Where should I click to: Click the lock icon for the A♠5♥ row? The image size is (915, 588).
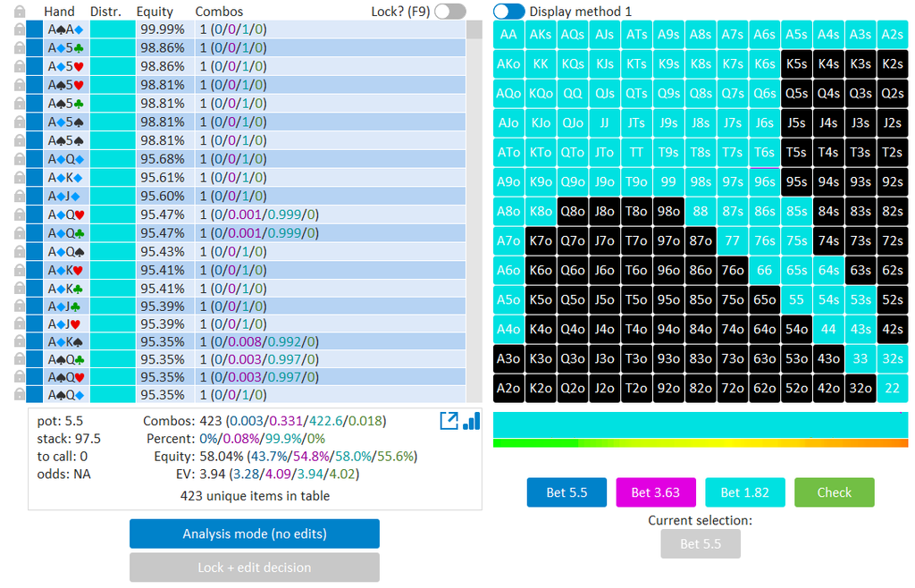coord(20,85)
